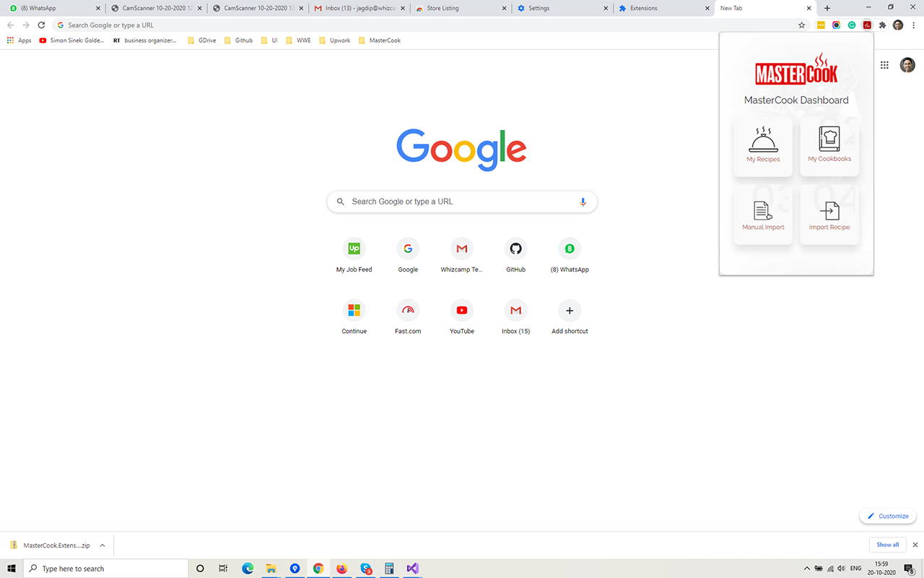
Task: Open My Cookbooks from the MasterCook dashboard
Action: [x=829, y=147]
